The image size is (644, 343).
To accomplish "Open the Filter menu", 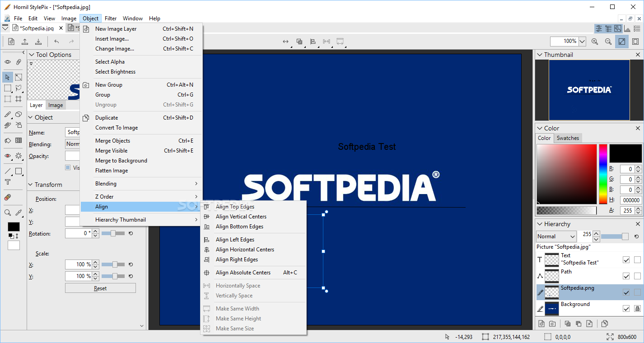I will point(111,19).
